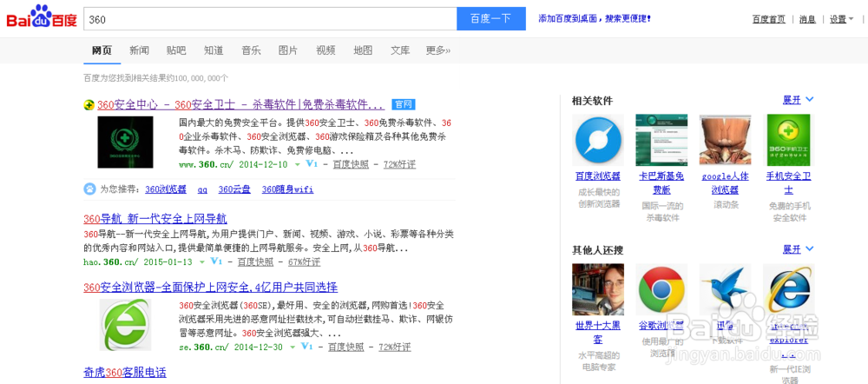Open the 360导航 新一代安全上网导航 result
Viewport: 868px width, 384px height.
(x=155, y=218)
